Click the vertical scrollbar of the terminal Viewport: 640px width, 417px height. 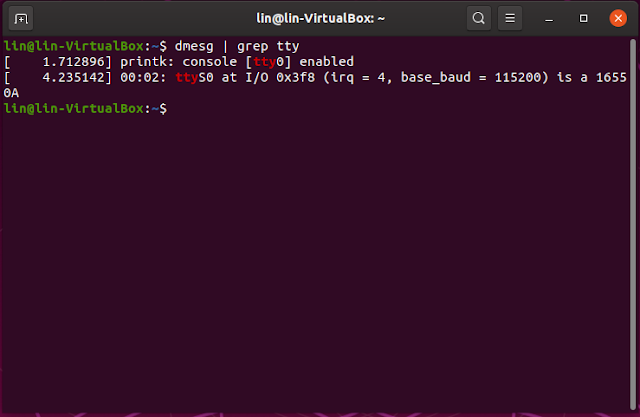click(x=633, y=224)
